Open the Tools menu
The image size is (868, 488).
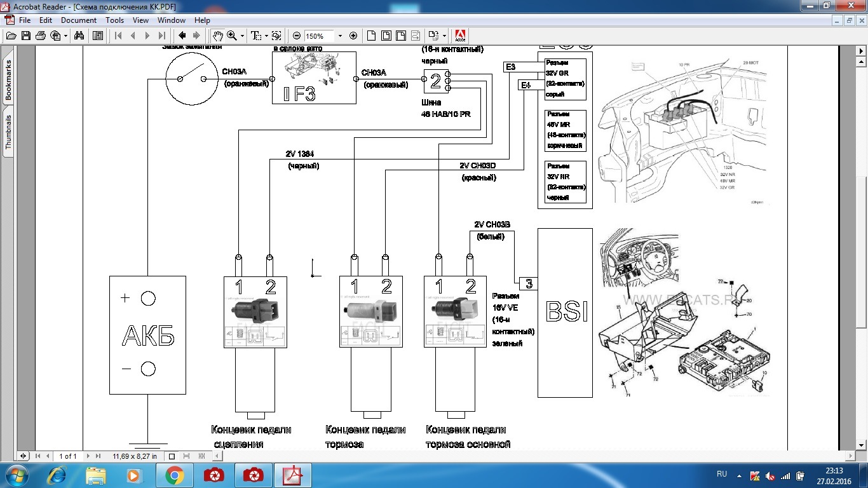pos(115,20)
